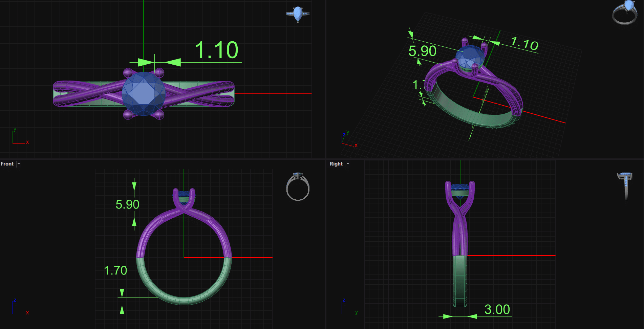Viewport: 644px width, 329px height.
Task: Select the 3.00 dimension in Right viewport
Action: pyautogui.click(x=497, y=309)
